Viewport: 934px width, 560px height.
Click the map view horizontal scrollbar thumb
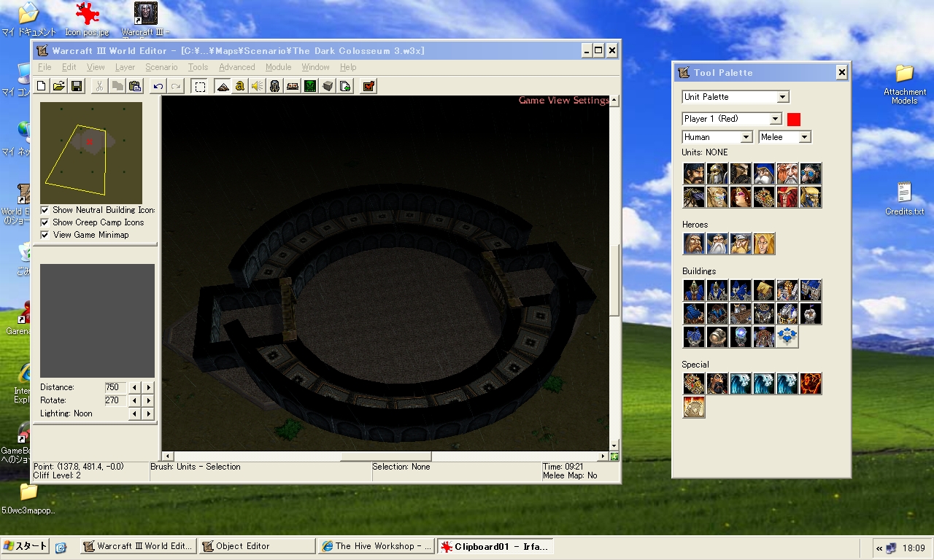coord(386,456)
